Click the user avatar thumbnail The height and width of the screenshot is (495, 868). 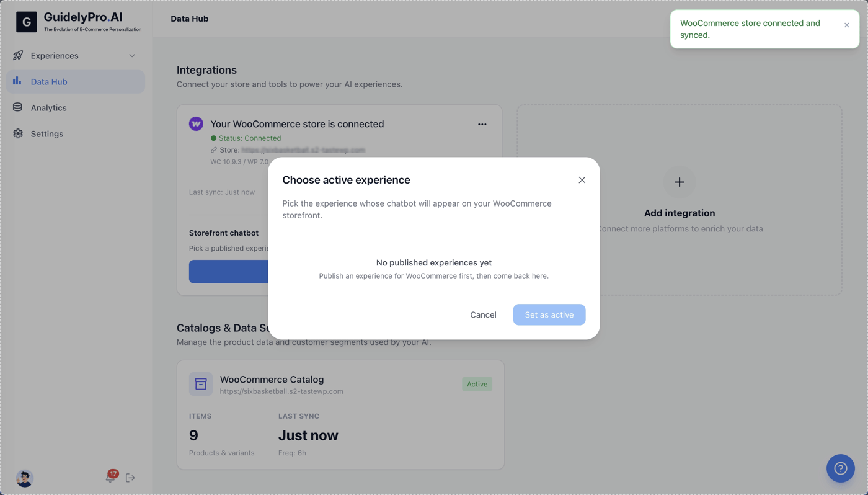24,478
